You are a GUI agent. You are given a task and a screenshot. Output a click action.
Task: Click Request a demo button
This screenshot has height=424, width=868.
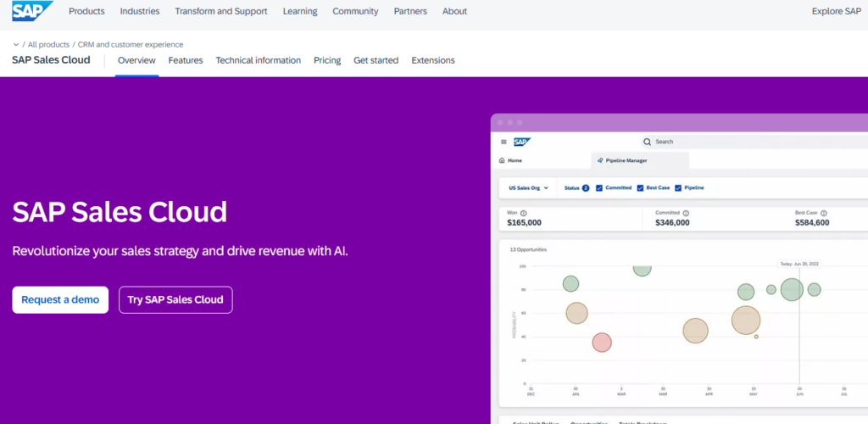click(60, 299)
